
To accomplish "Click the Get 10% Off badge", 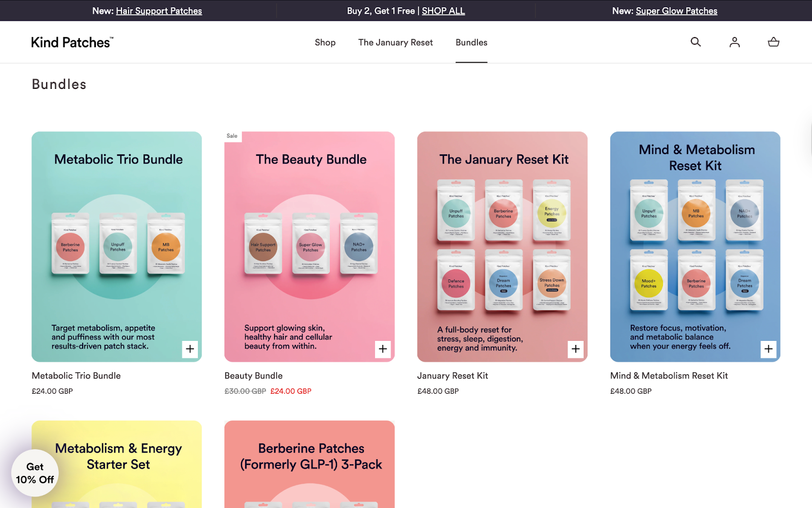I will coord(35,473).
